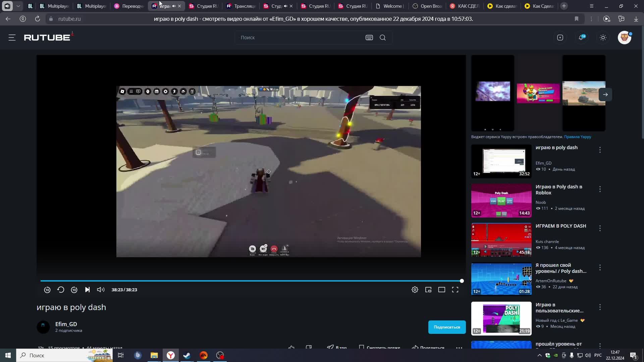Toggle theater wide mode
644x362 pixels.
tap(442, 290)
